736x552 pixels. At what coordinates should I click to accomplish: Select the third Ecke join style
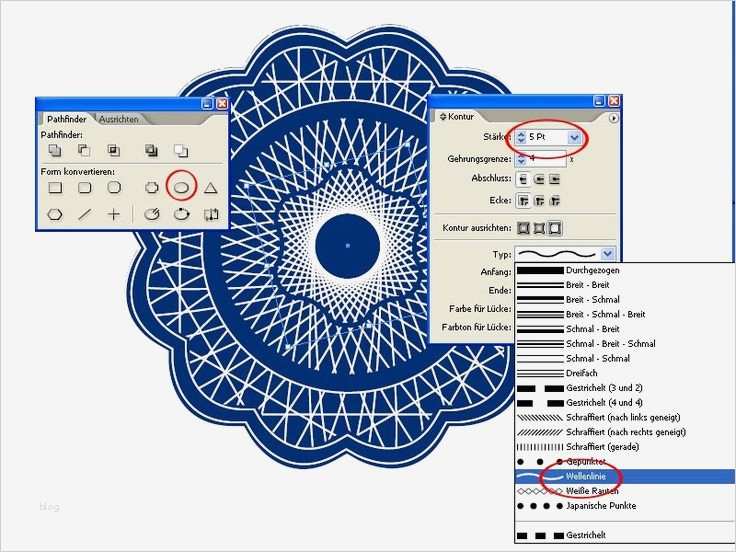point(555,201)
